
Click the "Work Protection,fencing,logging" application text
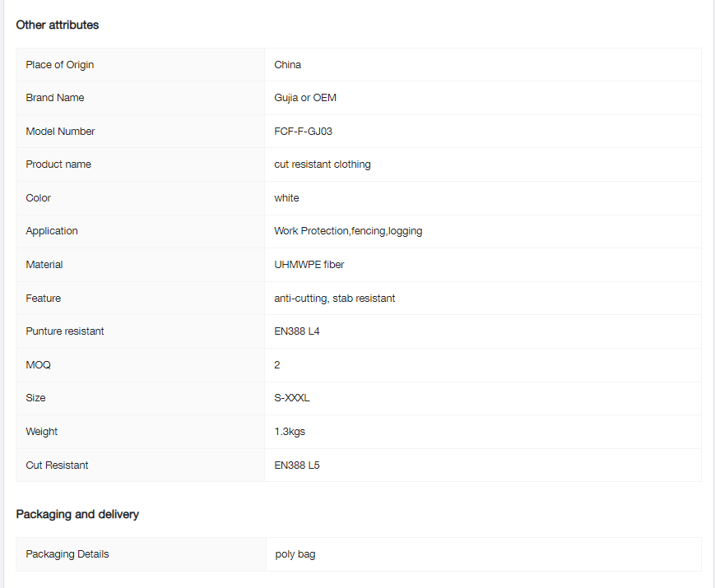(348, 231)
